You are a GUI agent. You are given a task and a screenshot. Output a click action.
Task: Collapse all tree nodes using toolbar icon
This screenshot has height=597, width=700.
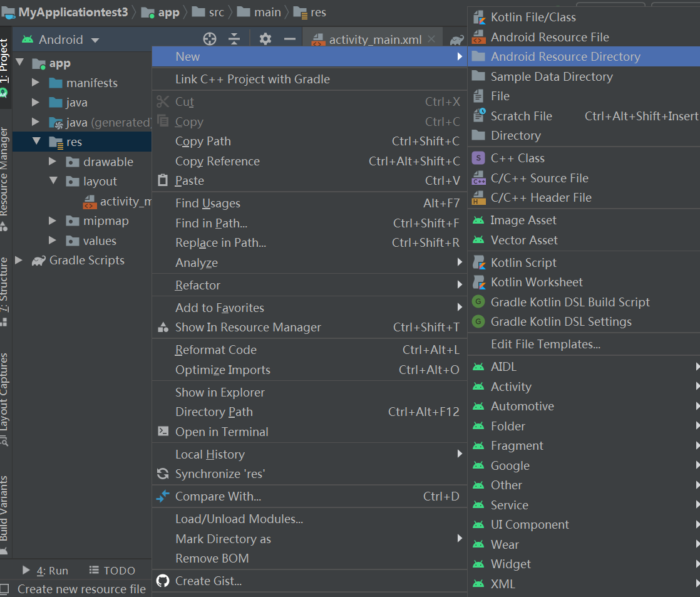pos(234,38)
